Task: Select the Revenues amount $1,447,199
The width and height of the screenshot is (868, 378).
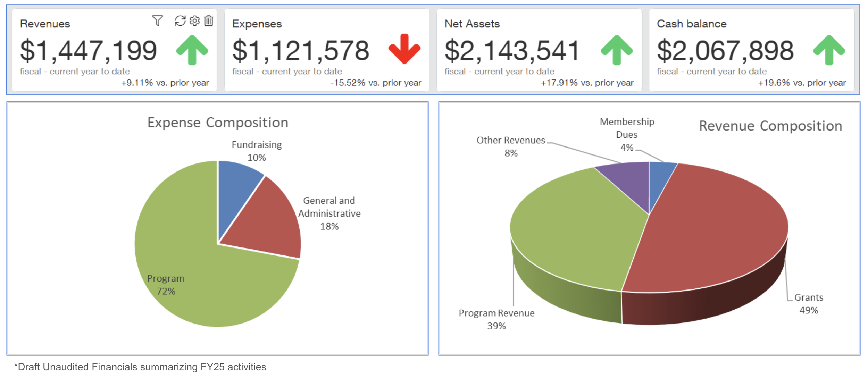Action: pyautogui.click(x=89, y=51)
